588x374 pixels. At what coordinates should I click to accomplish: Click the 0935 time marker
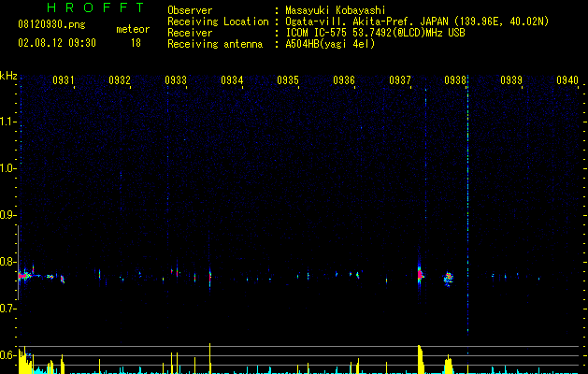pyautogui.click(x=288, y=80)
